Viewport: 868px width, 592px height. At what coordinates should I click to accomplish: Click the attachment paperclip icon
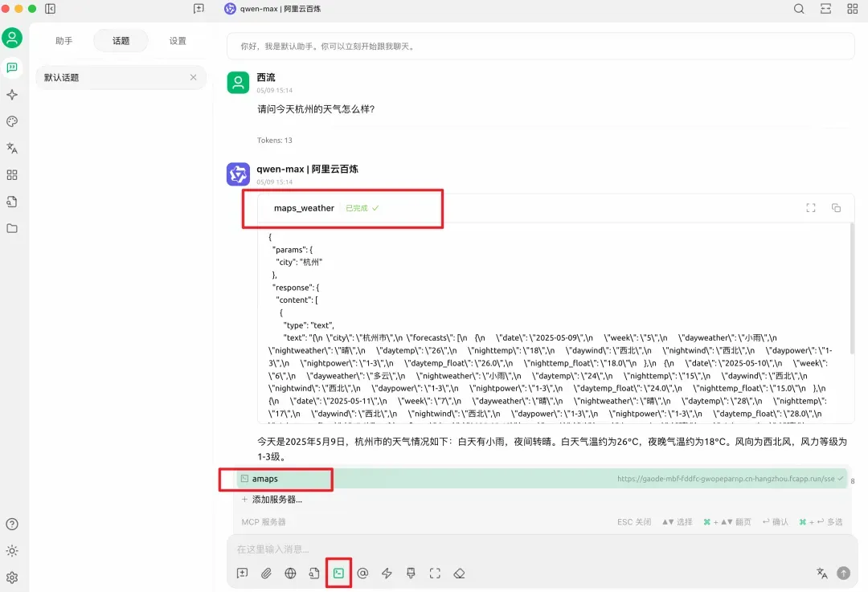point(266,574)
